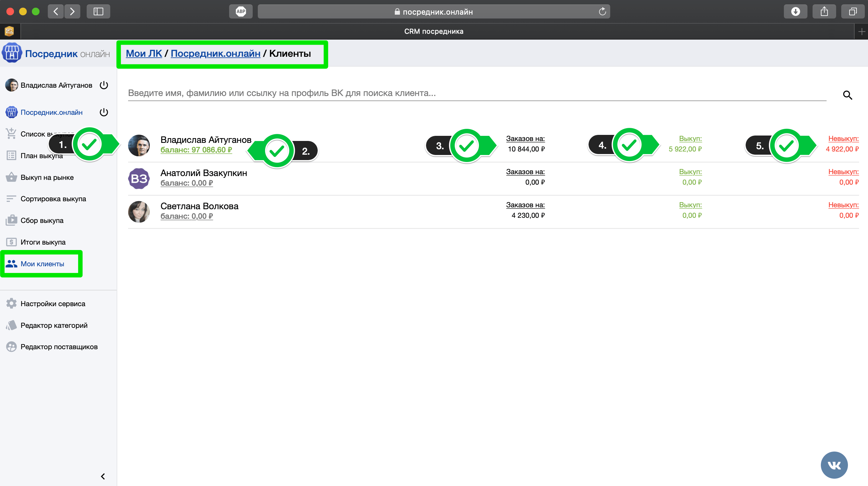Open the Мои клиенты menu item
The image size is (868, 486).
(42, 264)
